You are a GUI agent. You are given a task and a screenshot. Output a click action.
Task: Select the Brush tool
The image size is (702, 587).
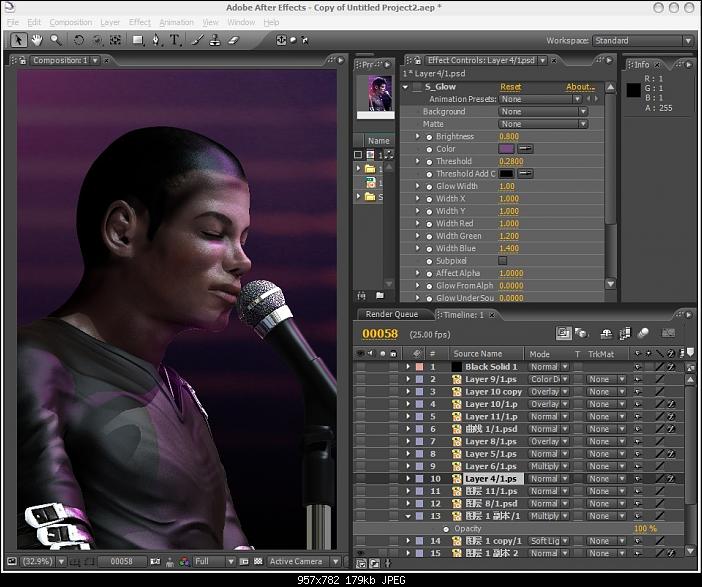click(x=197, y=40)
